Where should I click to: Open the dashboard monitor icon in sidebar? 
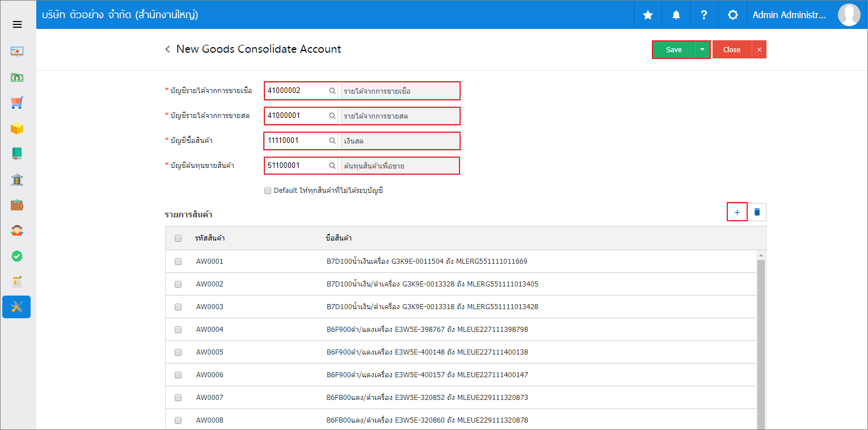click(x=16, y=51)
